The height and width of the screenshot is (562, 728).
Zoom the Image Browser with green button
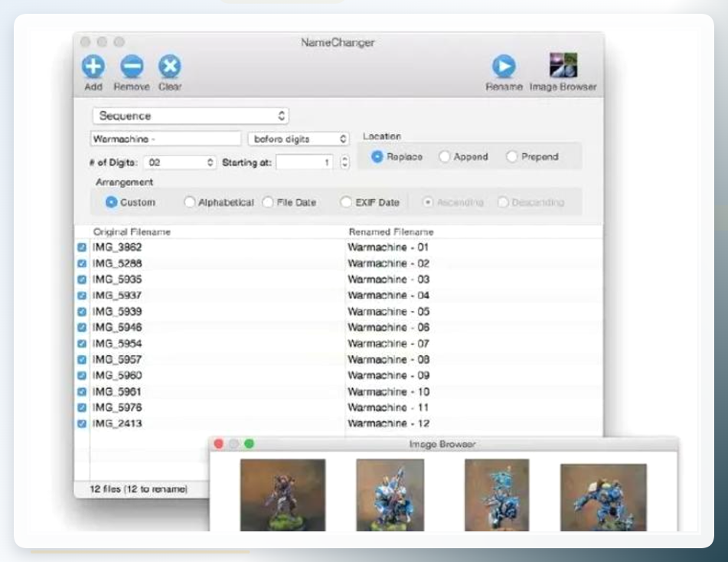click(x=250, y=444)
